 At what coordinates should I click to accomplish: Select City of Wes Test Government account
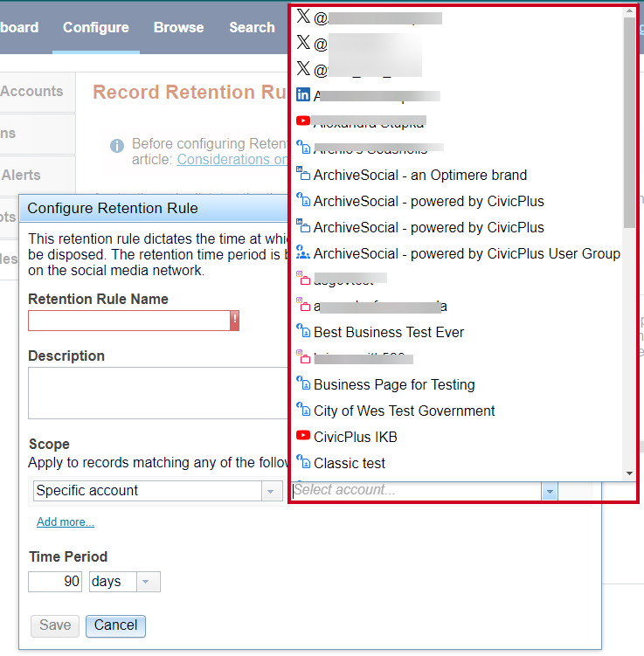(405, 411)
